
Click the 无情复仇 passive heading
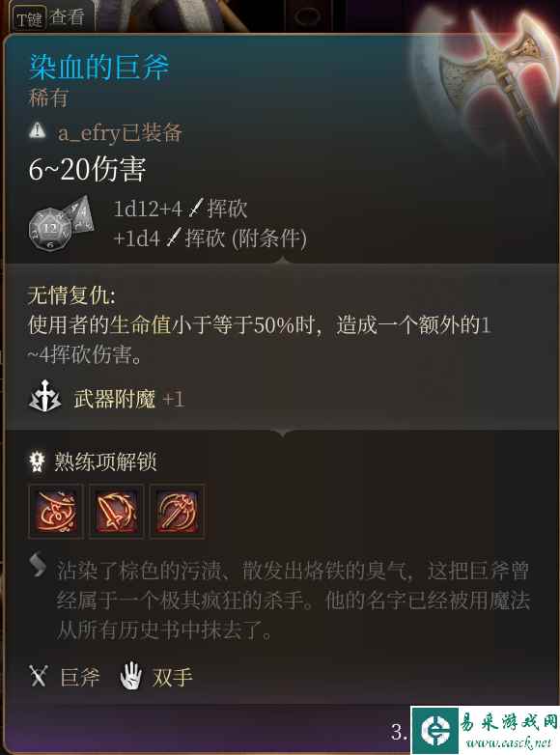(x=71, y=294)
